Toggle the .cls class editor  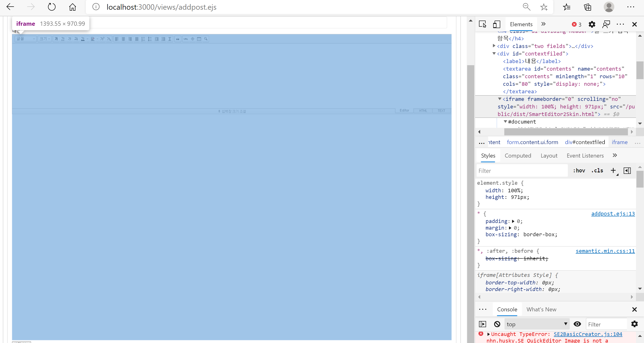click(x=597, y=171)
